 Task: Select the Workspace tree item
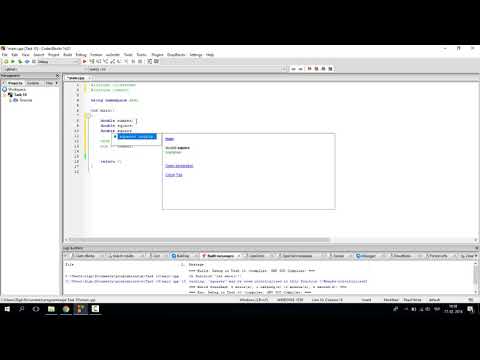click(17, 90)
